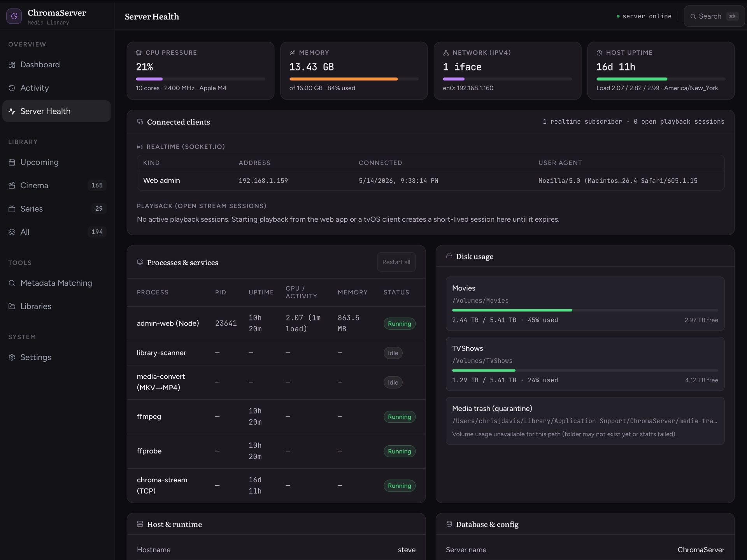Go to the Activity page

pyautogui.click(x=56, y=88)
